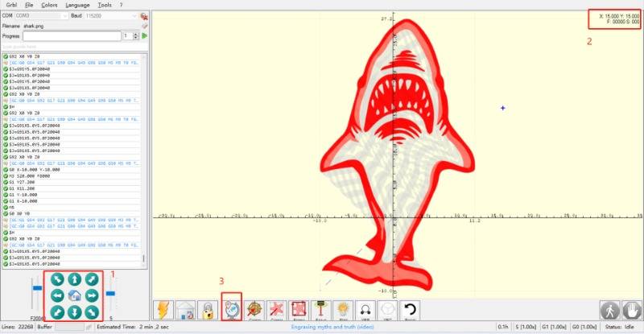
Task: Click the globe set-zero button
Action: pos(232,309)
